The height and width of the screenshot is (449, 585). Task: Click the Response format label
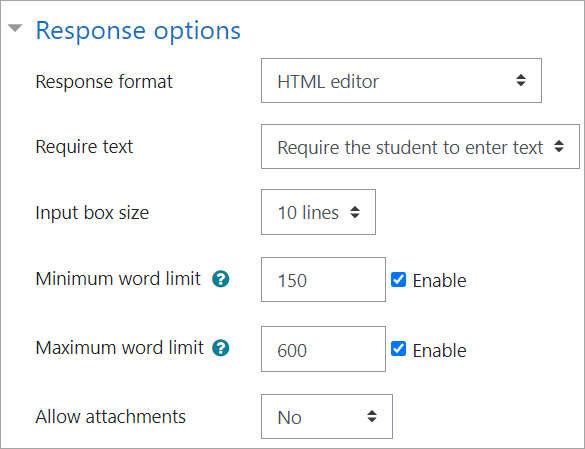pyautogui.click(x=104, y=82)
